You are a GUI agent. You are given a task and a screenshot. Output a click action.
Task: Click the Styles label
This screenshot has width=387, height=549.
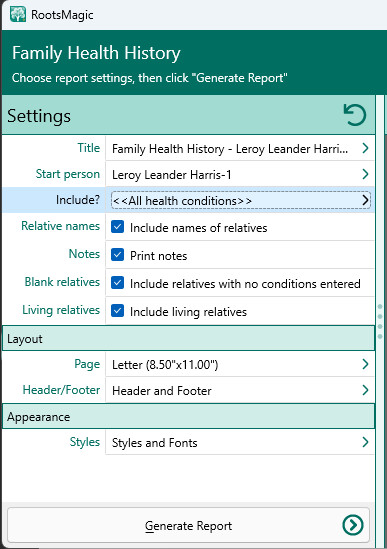pyautogui.click(x=85, y=442)
